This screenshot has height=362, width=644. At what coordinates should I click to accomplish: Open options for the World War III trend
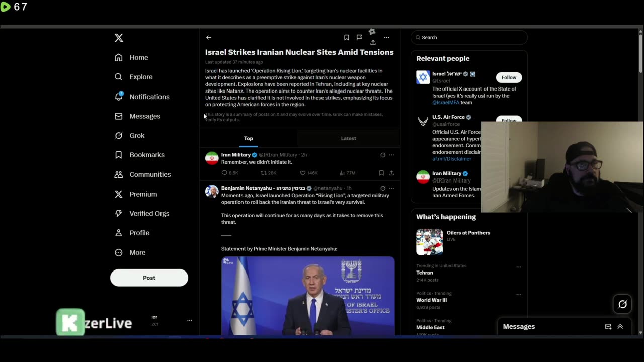click(x=519, y=295)
